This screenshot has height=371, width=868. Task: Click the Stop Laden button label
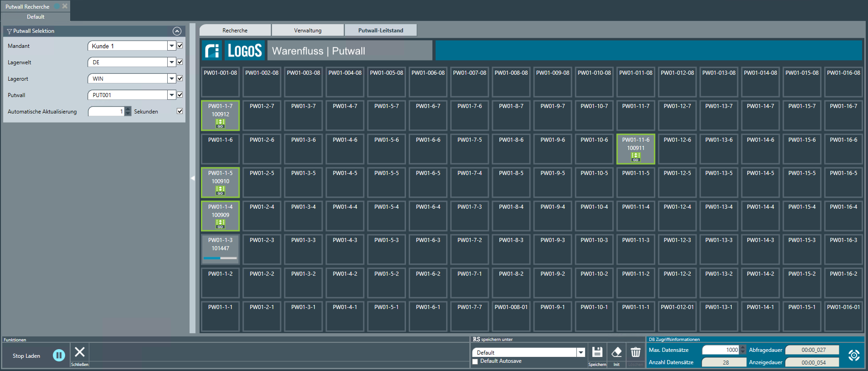coord(26,356)
